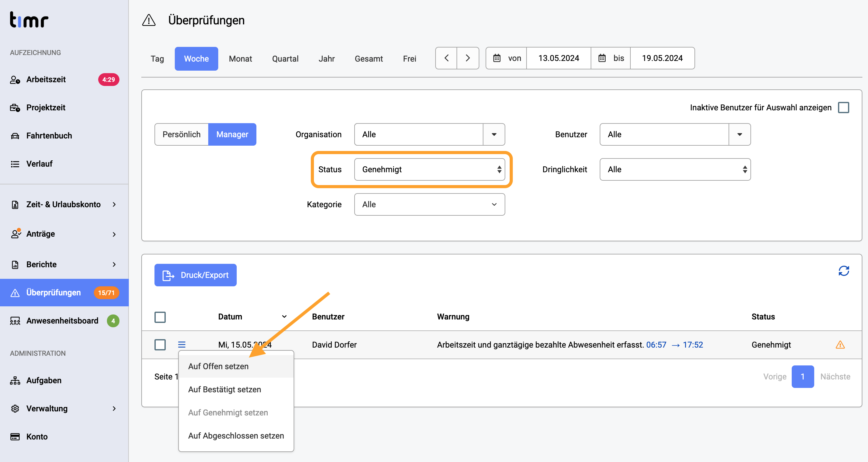Screen dimensions: 868x462
Task: Open Konto in sidebar
Action: click(x=37, y=436)
